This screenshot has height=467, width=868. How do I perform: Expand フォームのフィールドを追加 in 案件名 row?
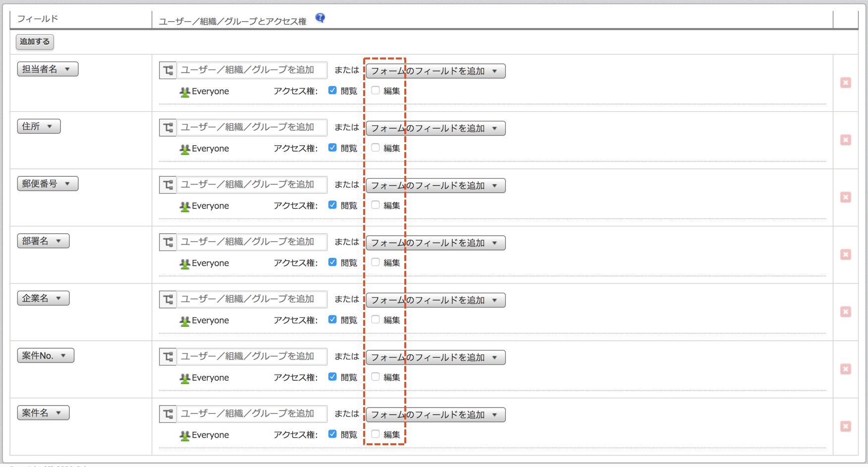coord(435,415)
